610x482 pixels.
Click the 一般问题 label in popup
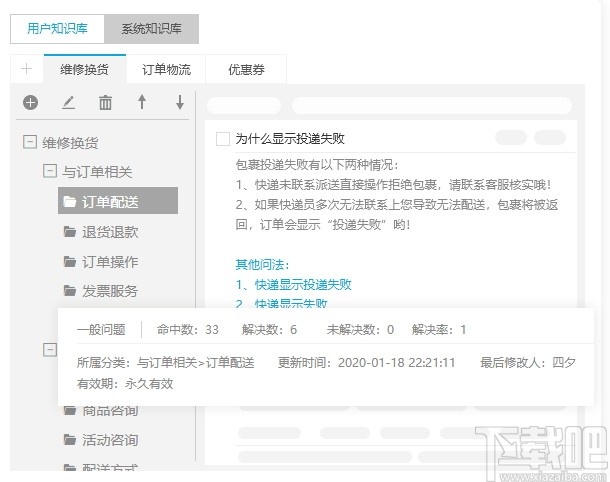click(101, 330)
